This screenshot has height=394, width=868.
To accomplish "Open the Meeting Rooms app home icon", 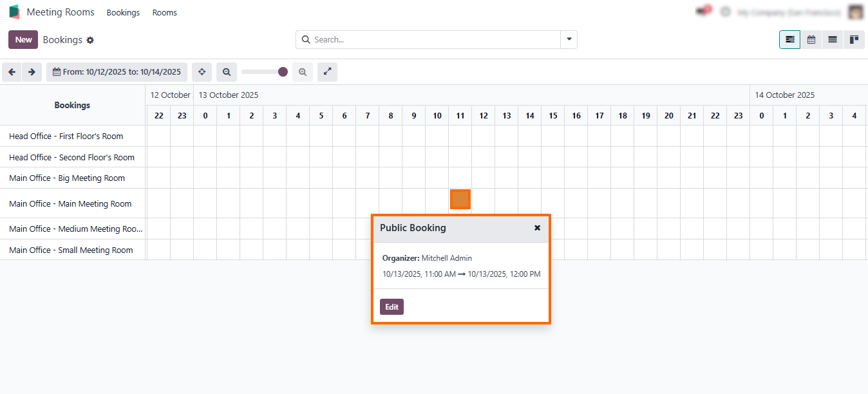I will 14,12.
